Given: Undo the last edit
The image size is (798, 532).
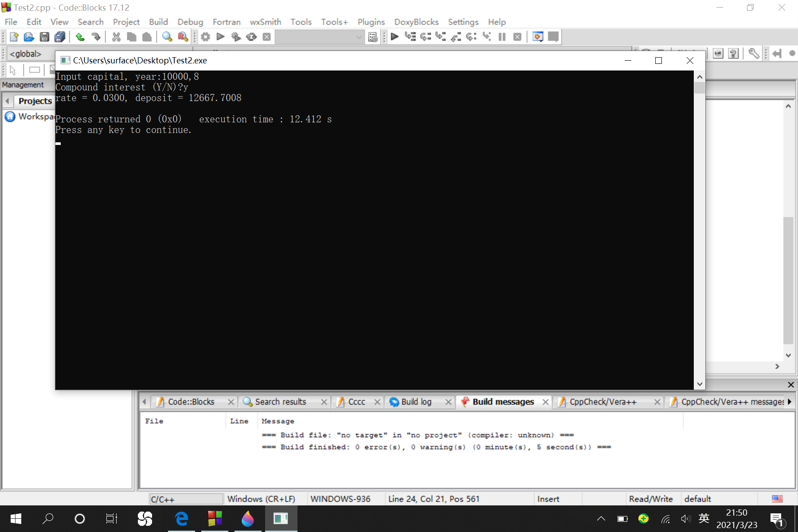Looking at the screenshot, I should pyautogui.click(x=80, y=37).
